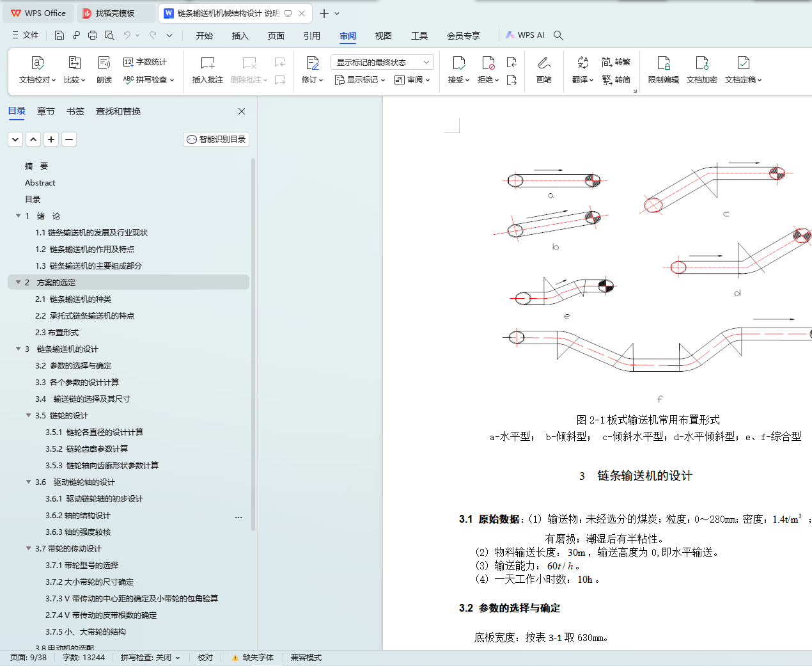The width and height of the screenshot is (812, 666).
Task: Go to previous revision icon
Action: [x=511, y=62]
